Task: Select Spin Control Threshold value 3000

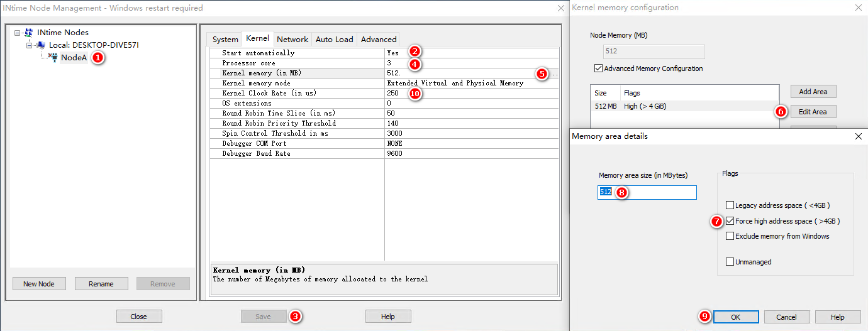Action: tap(395, 134)
